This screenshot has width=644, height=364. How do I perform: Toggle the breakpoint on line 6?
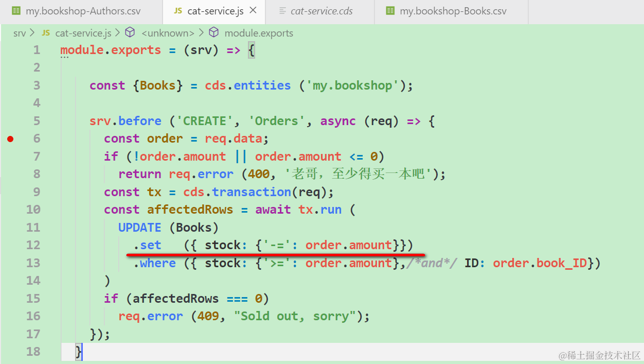10,138
